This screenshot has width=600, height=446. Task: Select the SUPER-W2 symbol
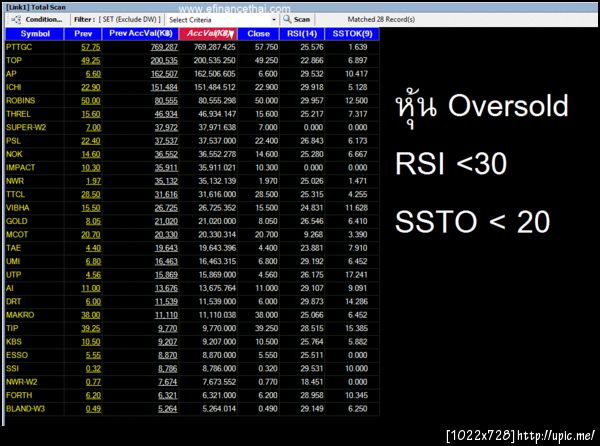(26, 127)
